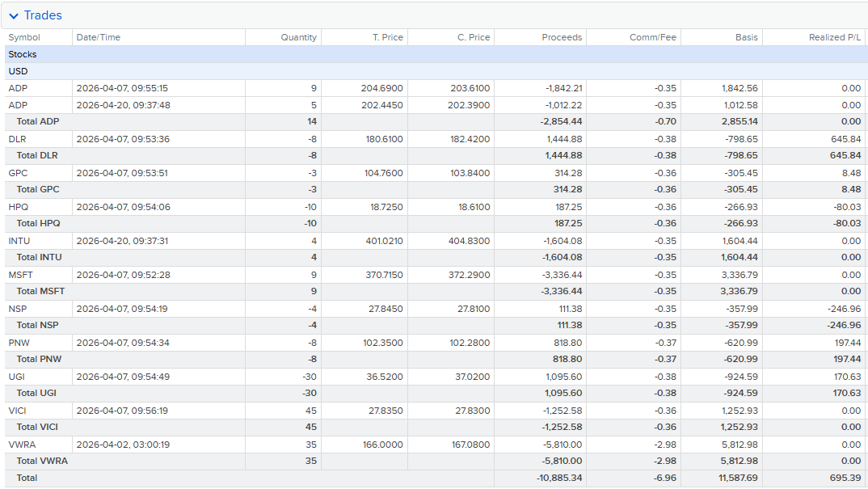
Task: Click the grand total Comm/Fee -6.96
Action: (665, 478)
